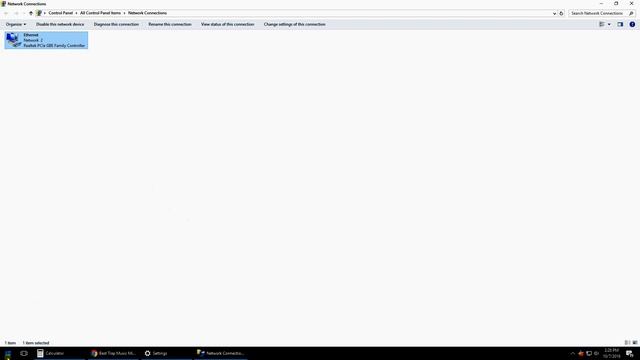The image size is (640, 360).
Task: Switch to large icons view in status bar
Action: pos(635,343)
